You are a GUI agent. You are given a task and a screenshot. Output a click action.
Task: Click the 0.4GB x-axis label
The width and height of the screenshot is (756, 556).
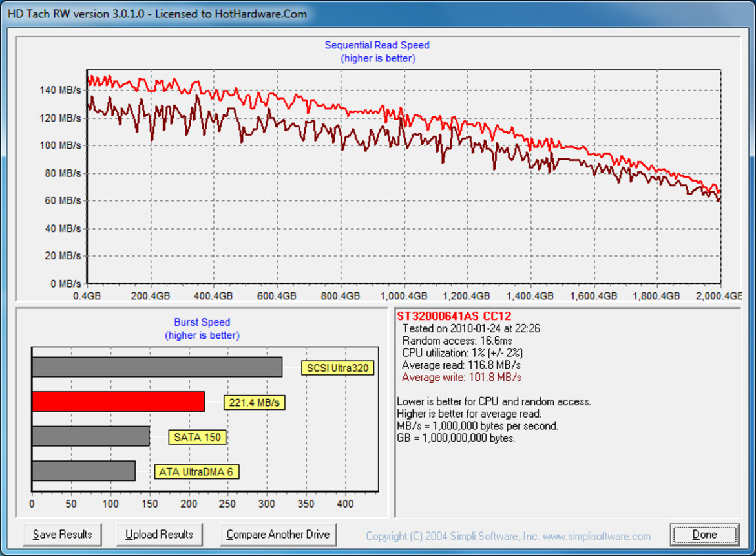coord(87,295)
